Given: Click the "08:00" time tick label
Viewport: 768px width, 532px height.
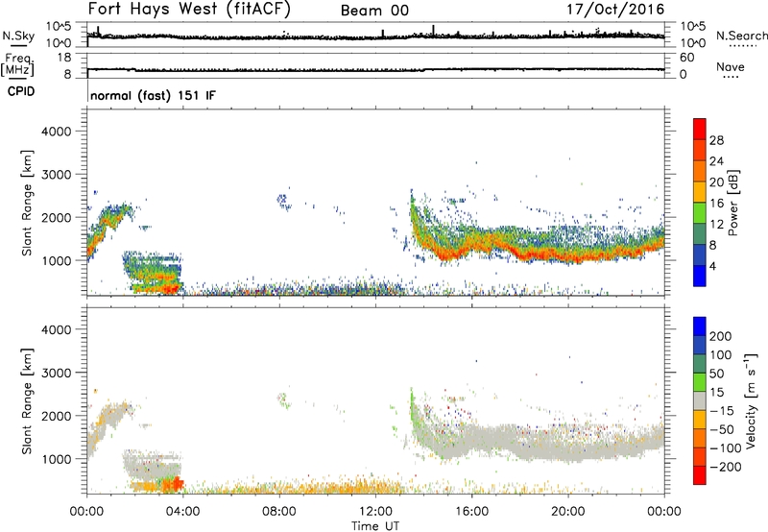Looking at the screenshot, I should tap(279, 512).
